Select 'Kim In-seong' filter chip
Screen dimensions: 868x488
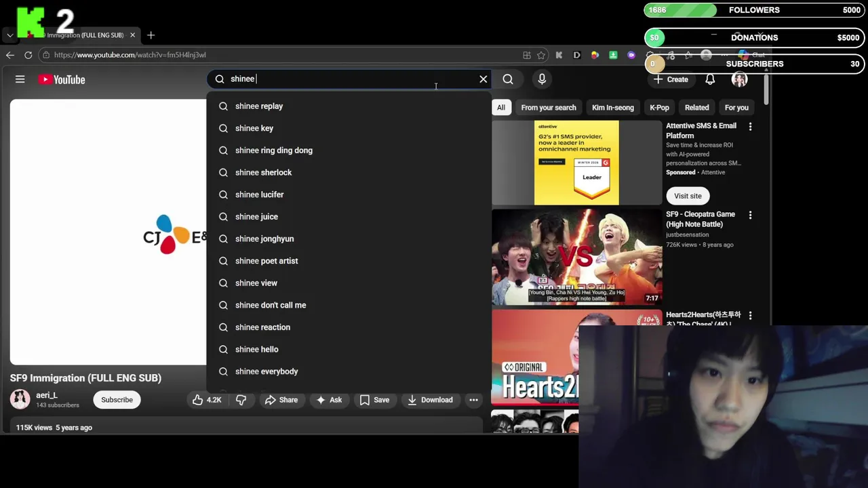(x=613, y=107)
